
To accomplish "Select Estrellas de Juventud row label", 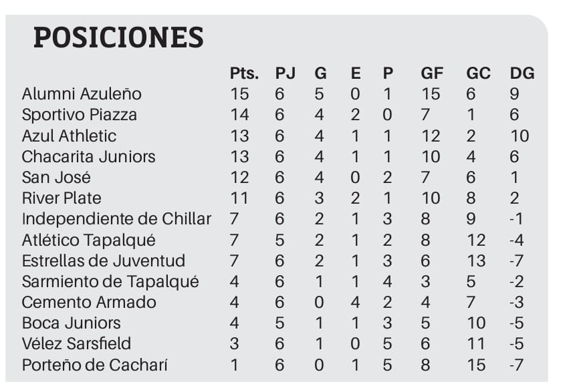I will [104, 260].
